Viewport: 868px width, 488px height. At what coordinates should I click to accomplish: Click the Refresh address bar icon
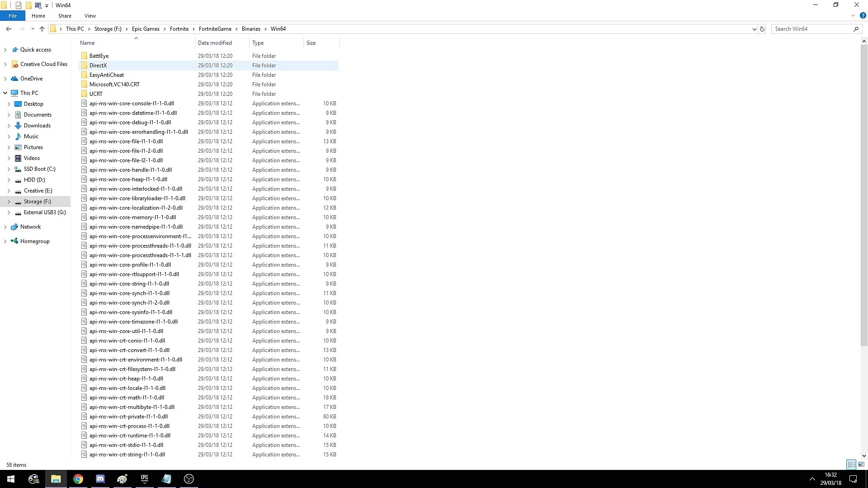[762, 29]
